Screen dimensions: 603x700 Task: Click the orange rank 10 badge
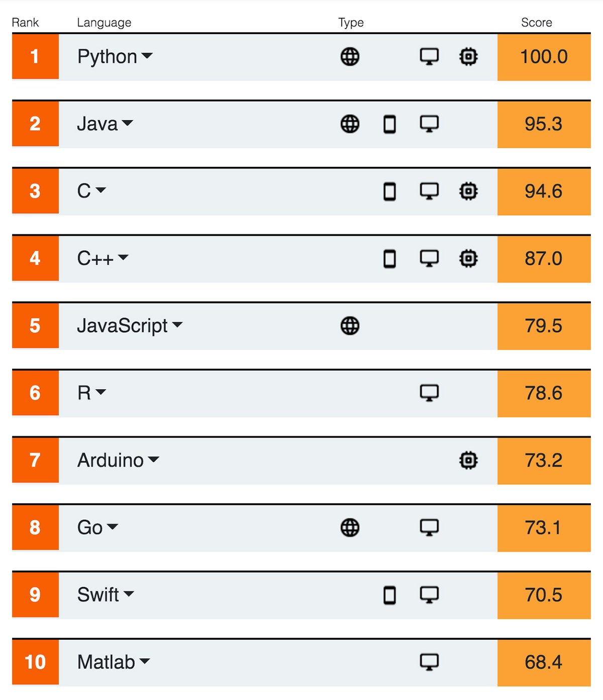click(x=35, y=662)
